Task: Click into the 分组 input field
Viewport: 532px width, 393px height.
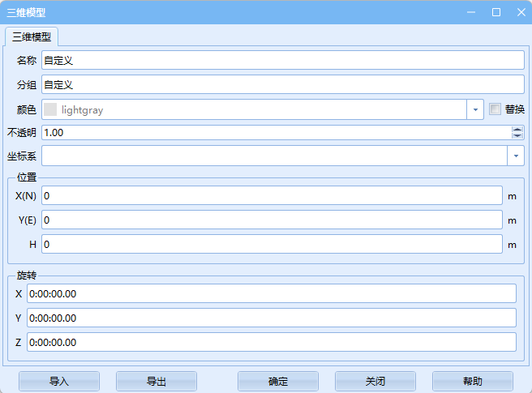Action: tap(282, 84)
